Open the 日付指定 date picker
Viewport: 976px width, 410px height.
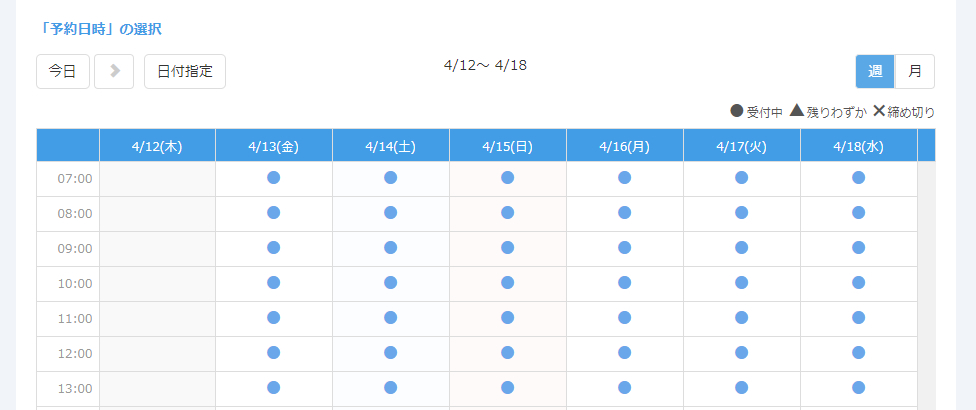click(185, 71)
